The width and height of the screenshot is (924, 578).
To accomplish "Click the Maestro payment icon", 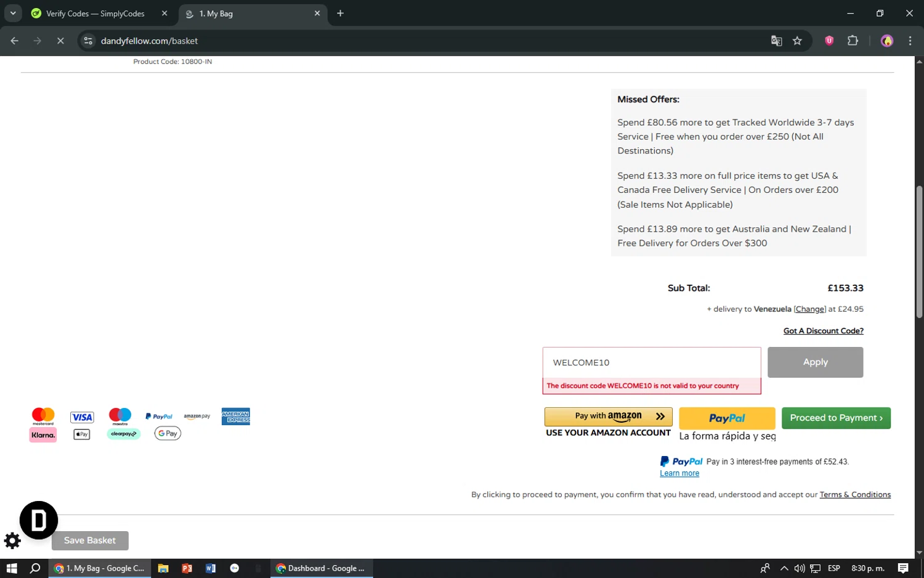I will tap(120, 417).
